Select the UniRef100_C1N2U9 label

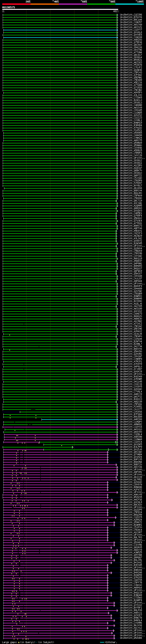[131, 37]
